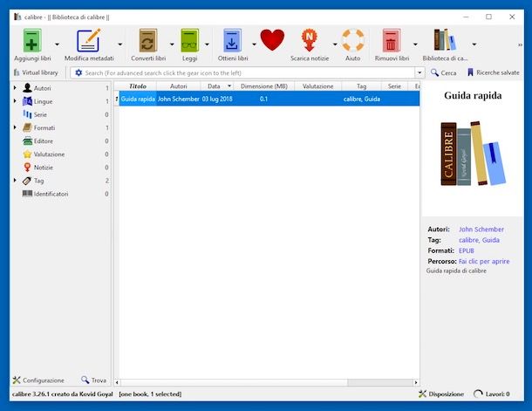Viewport: 532px width, 411px height.
Task: Open the Disposizione layout button
Action: tap(441, 394)
